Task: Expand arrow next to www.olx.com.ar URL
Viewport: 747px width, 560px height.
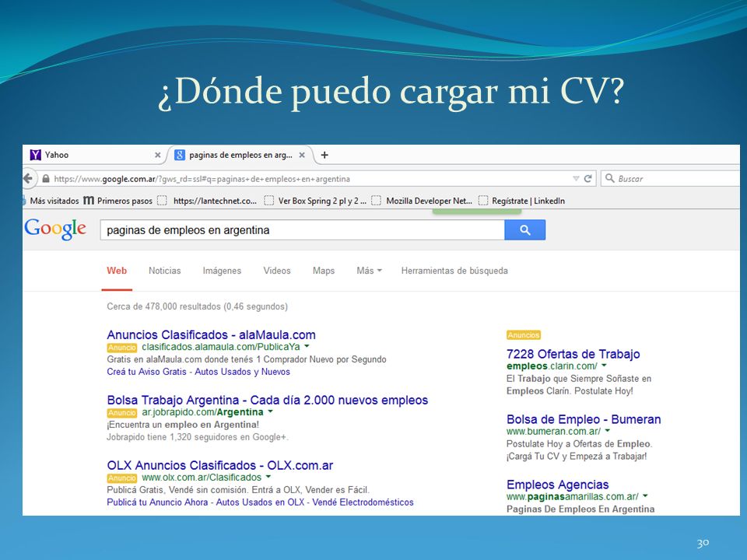Action: coord(268,477)
